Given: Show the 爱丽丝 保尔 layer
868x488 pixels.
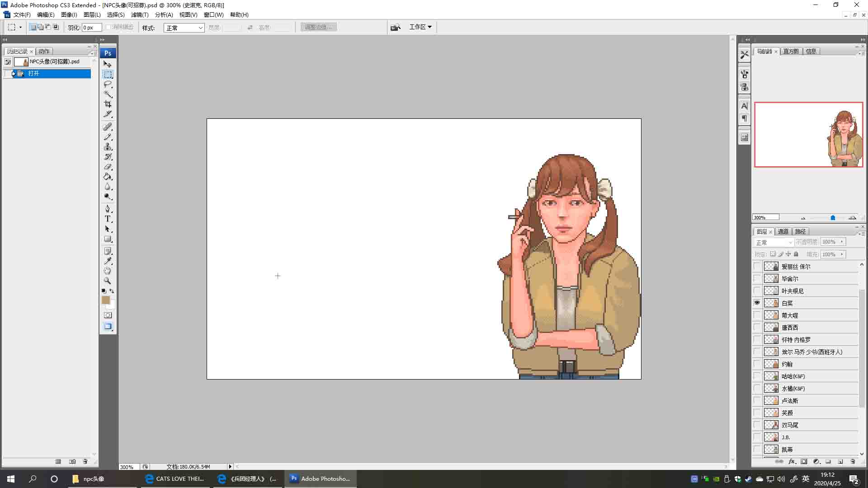Looking at the screenshot, I should pyautogui.click(x=757, y=266).
